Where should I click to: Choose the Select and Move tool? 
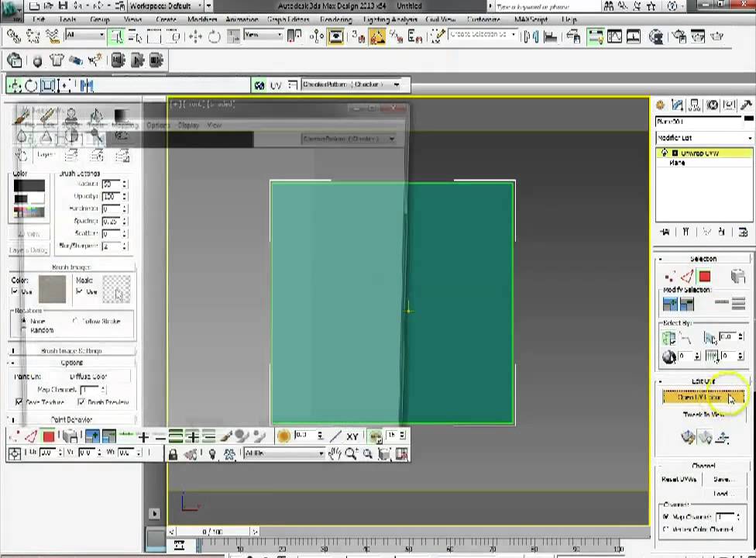click(x=195, y=36)
